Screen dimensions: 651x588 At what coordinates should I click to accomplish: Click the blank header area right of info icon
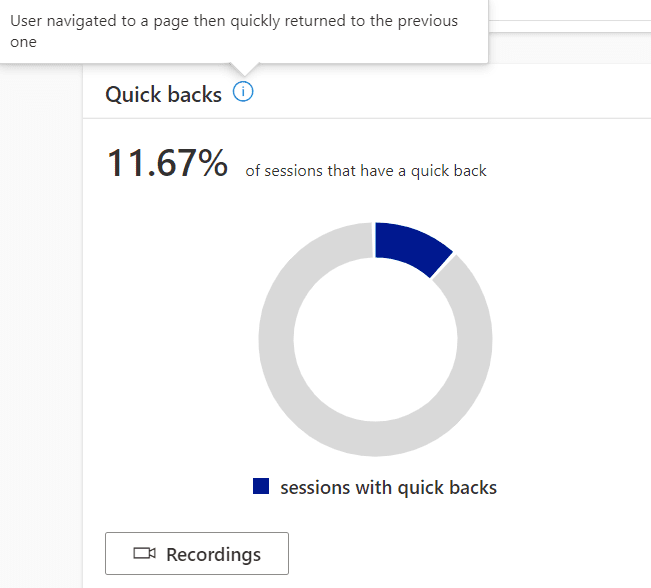[x=450, y=94]
